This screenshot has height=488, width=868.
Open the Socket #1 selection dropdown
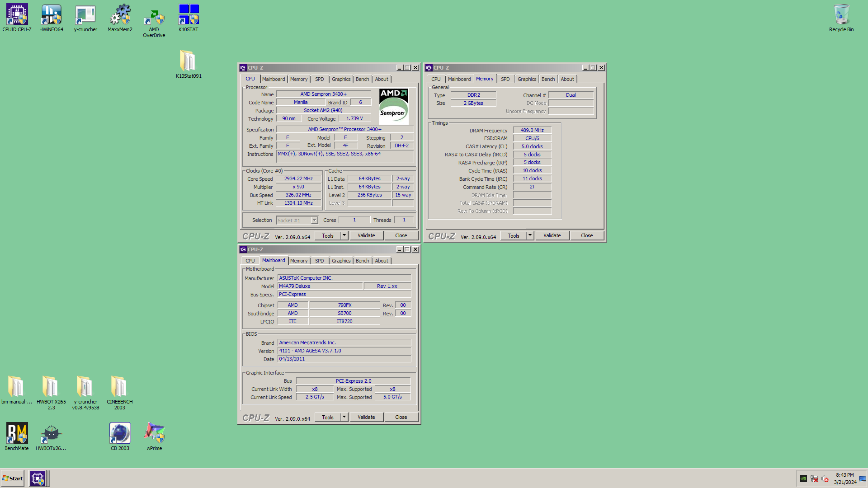(297, 221)
